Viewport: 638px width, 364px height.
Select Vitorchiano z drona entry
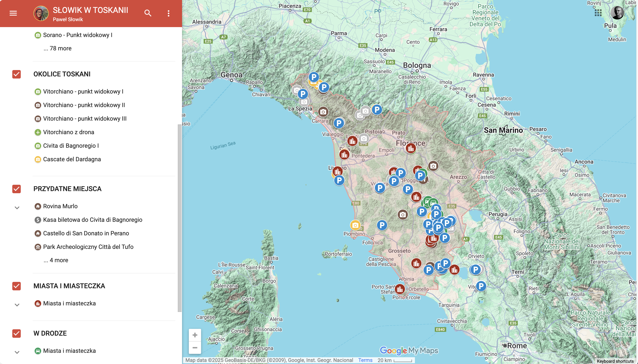click(69, 132)
